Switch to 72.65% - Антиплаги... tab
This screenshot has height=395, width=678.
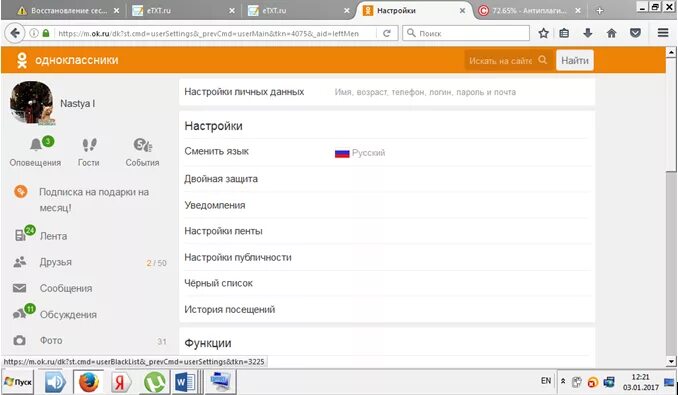pyautogui.click(x=529, y=11)
